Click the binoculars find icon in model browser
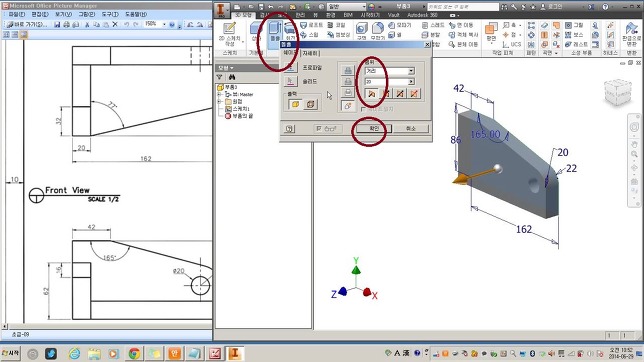This screenshot has height=362, width=644. [232, 77]
